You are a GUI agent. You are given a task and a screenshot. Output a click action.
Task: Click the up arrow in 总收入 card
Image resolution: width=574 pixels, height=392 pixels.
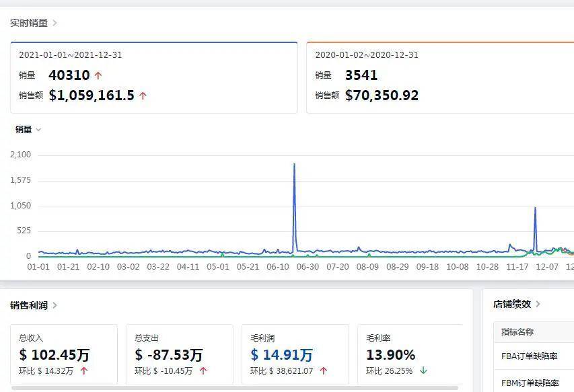[84, 370]
